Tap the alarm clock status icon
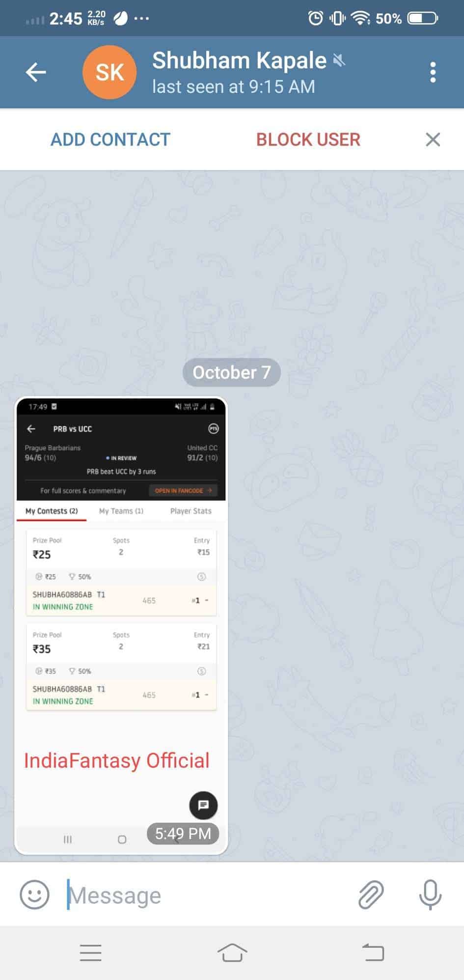Screen dimensions: 464x980 click(315, 19)
